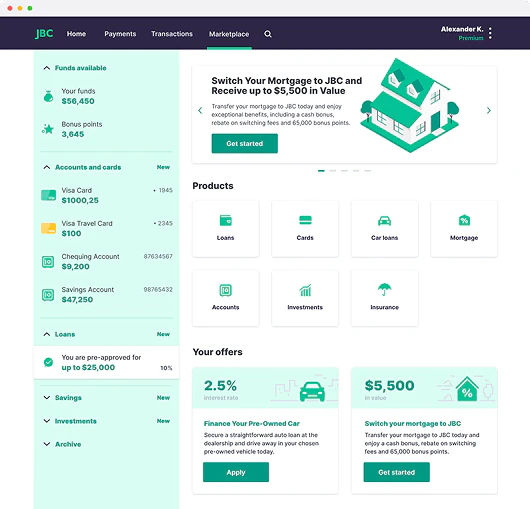Select the second carousel indicator dot
The width and height of the screenshot is (530, 509).
coord(333,171)
